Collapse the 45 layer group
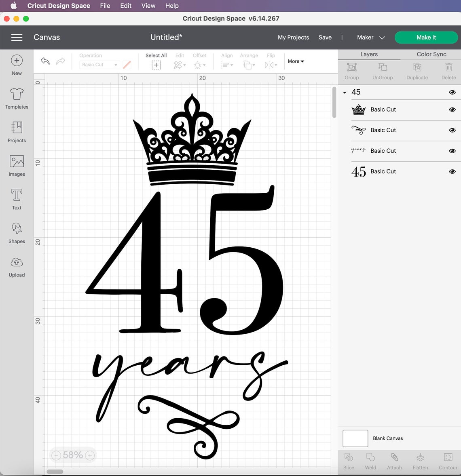 click(x=345, y=92)
